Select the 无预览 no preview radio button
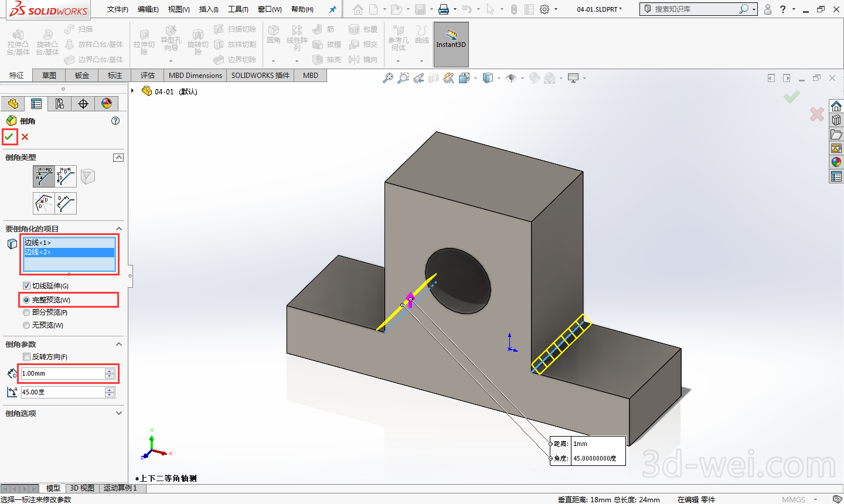 pos(26,325)
